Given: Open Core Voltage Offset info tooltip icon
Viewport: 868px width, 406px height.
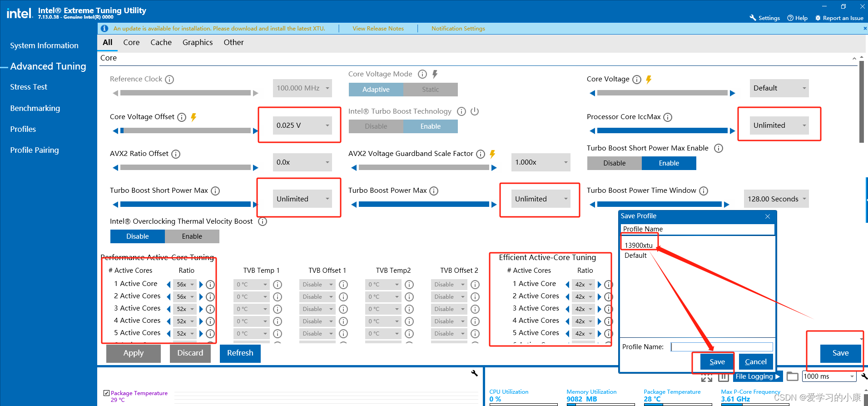Looking at the screenshot, I should 182,117.
